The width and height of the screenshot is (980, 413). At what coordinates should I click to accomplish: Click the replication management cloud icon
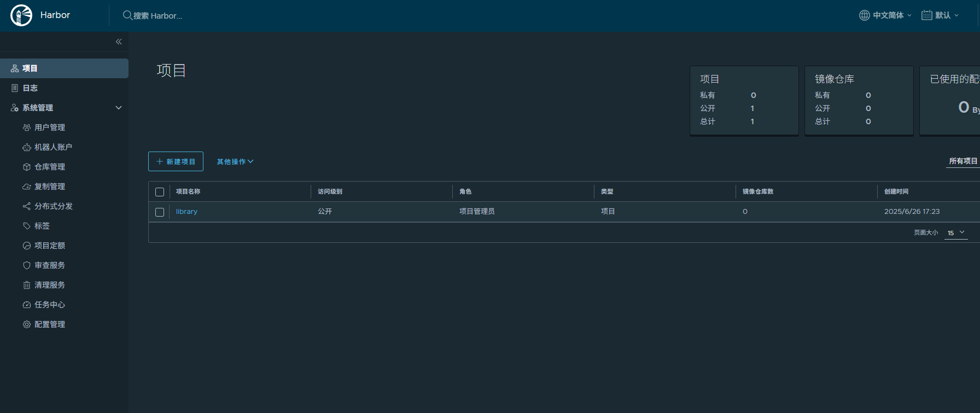coord(26,187)
